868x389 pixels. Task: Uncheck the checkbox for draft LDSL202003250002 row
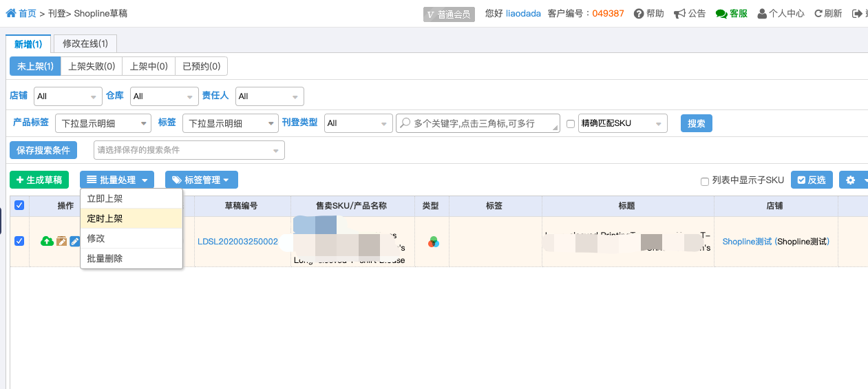tap(19, 241)
